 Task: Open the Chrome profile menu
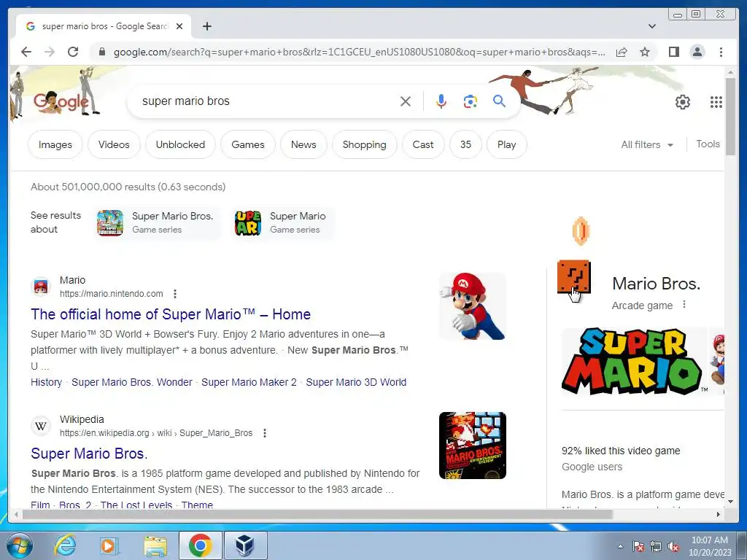[x=697, y=52]
